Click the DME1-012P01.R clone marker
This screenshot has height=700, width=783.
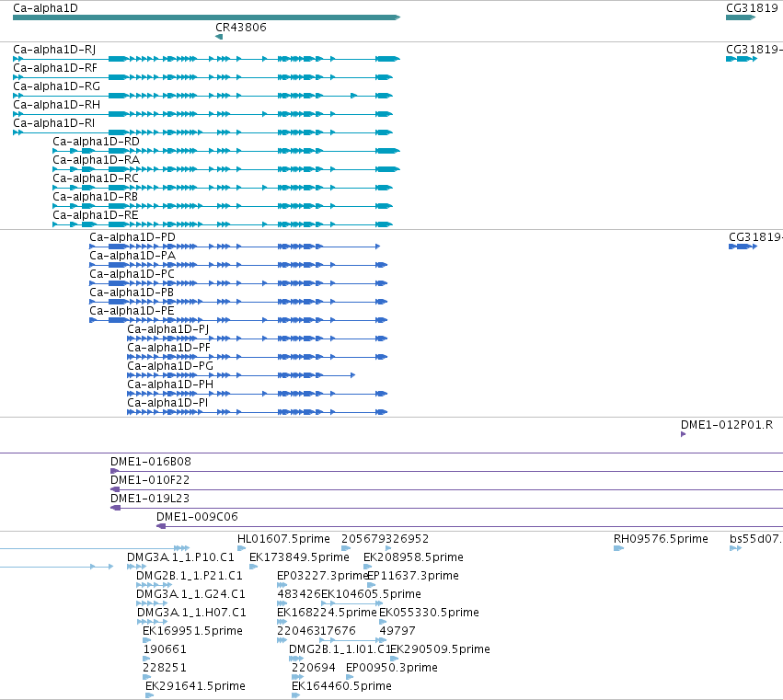click(x=683, y=434)
